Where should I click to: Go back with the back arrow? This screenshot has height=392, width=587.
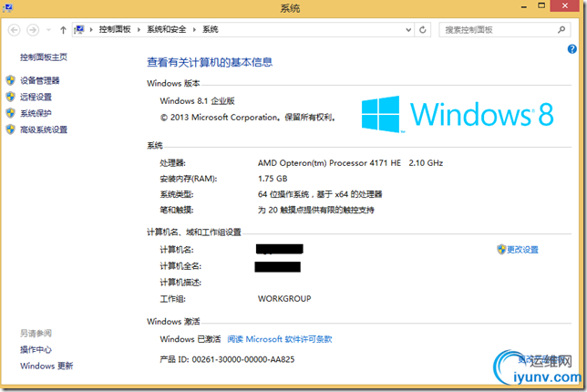tap(14, 30)
